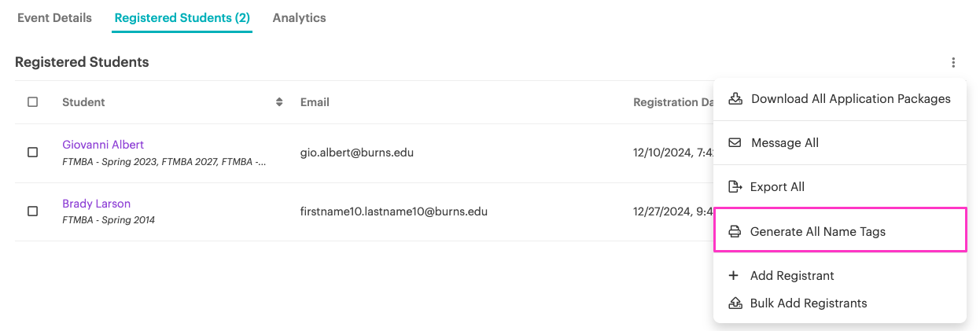Toggle the select-all students checkbox
This screenshot has height=331, width=980.
pyautogui.click(x=32, y=102)
